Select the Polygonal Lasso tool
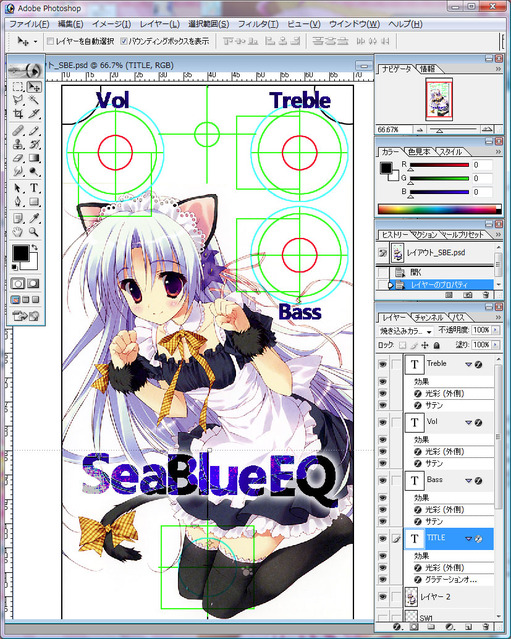The image size is (511, 639). coord(18,100)
